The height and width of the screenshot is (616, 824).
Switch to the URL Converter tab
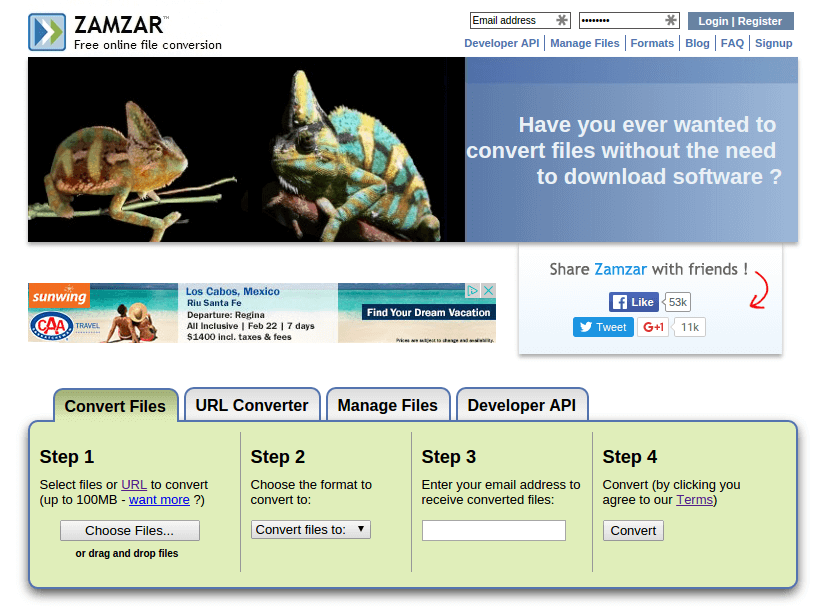pos(252,405)
